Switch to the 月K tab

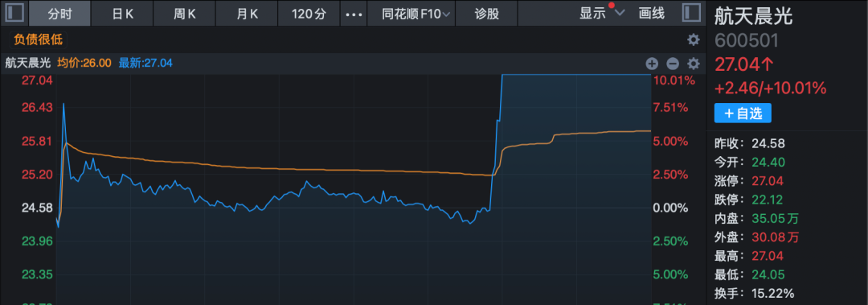point(247,14)
